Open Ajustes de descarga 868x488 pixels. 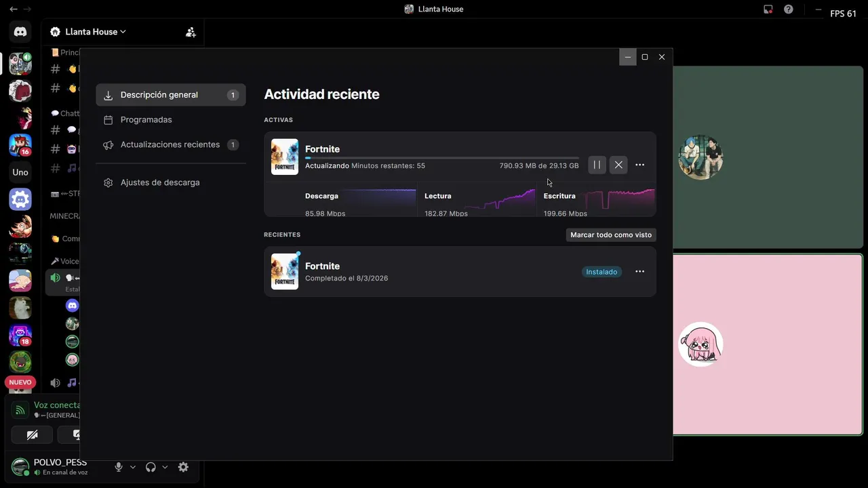point(171,182)
